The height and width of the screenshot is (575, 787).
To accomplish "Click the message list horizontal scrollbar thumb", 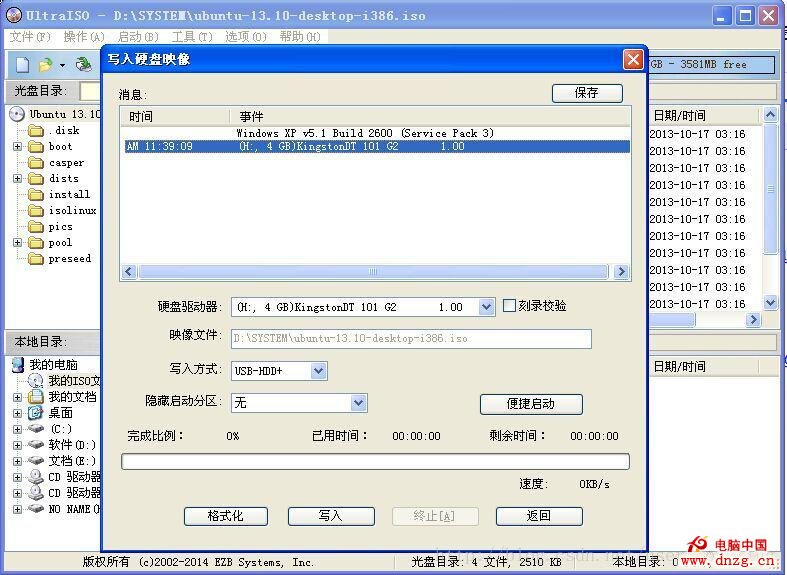I will [x=373, y=272].
